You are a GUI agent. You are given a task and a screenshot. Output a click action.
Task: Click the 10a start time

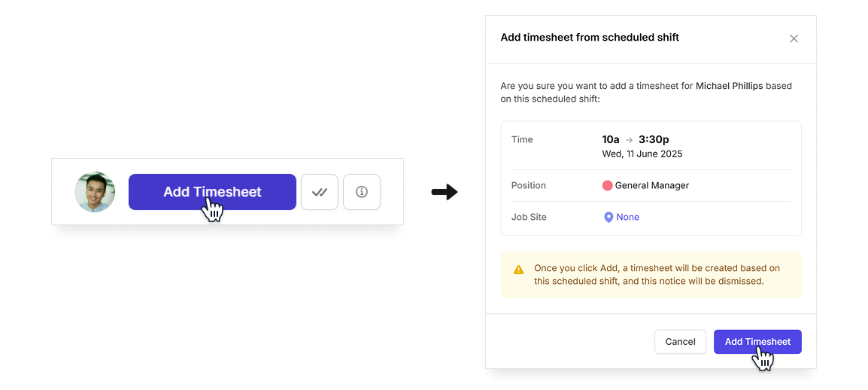(x=611, y=139)
